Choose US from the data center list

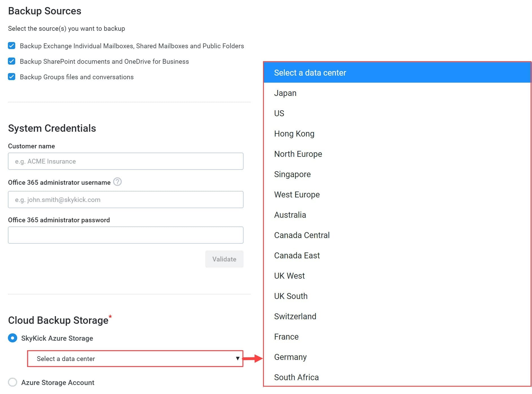tap(279, 113)
